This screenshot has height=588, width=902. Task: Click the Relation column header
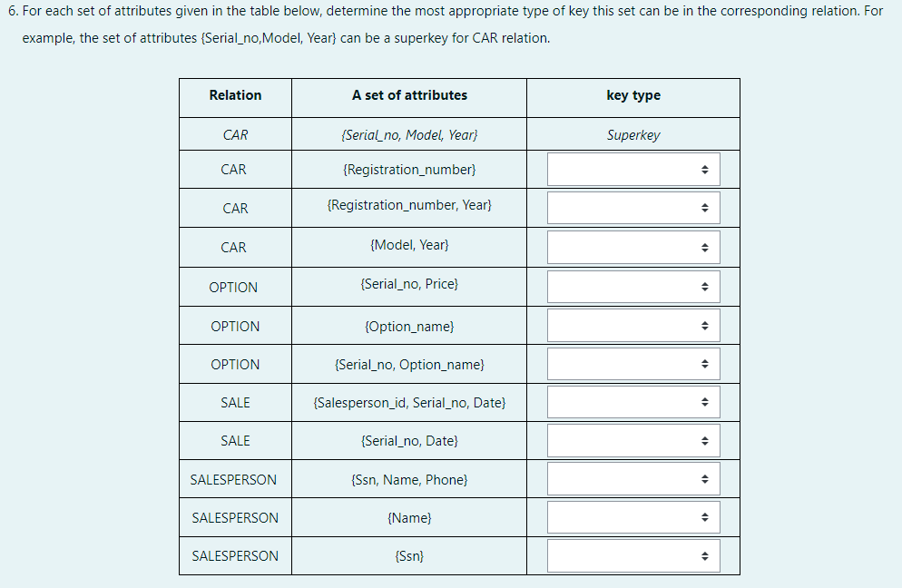234,97
